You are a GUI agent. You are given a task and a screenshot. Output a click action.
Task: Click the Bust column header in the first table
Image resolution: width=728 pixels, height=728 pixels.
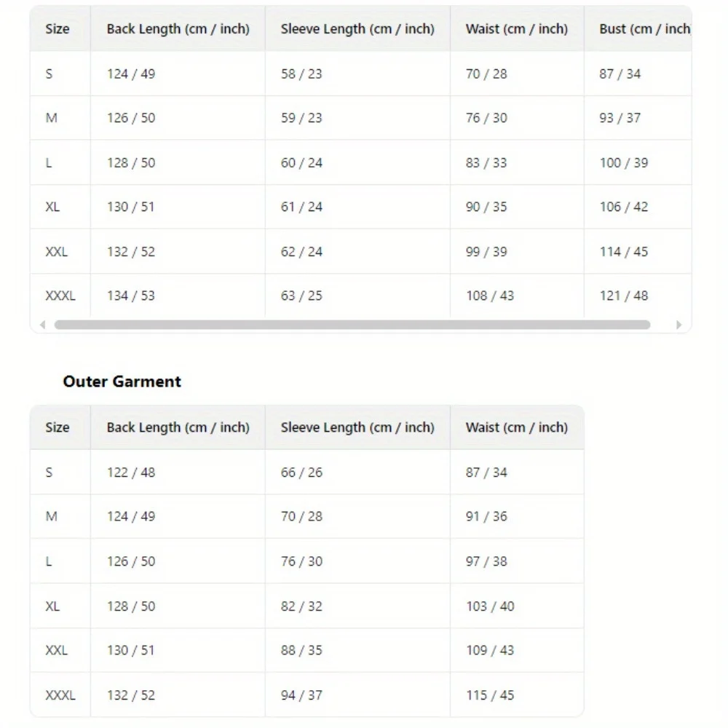644,29
